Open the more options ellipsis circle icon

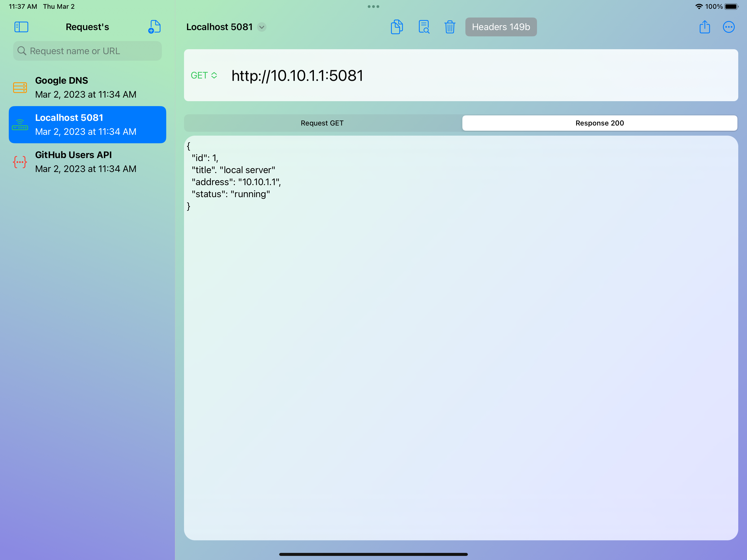coord(728,27)
